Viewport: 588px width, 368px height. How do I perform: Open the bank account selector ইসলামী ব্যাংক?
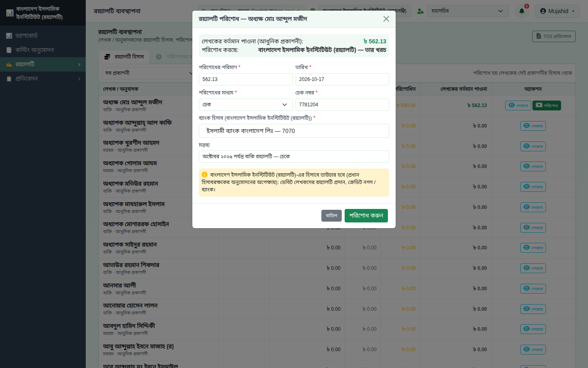[x=294, y=131]
